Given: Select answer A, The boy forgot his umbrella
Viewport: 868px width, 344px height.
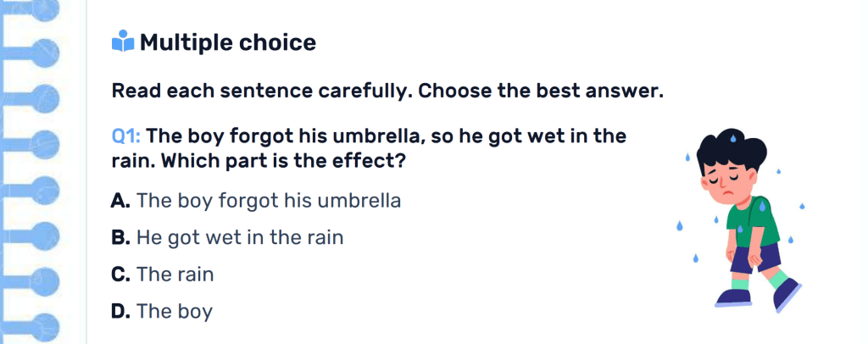Looking at the screenshot, I should click(x=268, y=201).
